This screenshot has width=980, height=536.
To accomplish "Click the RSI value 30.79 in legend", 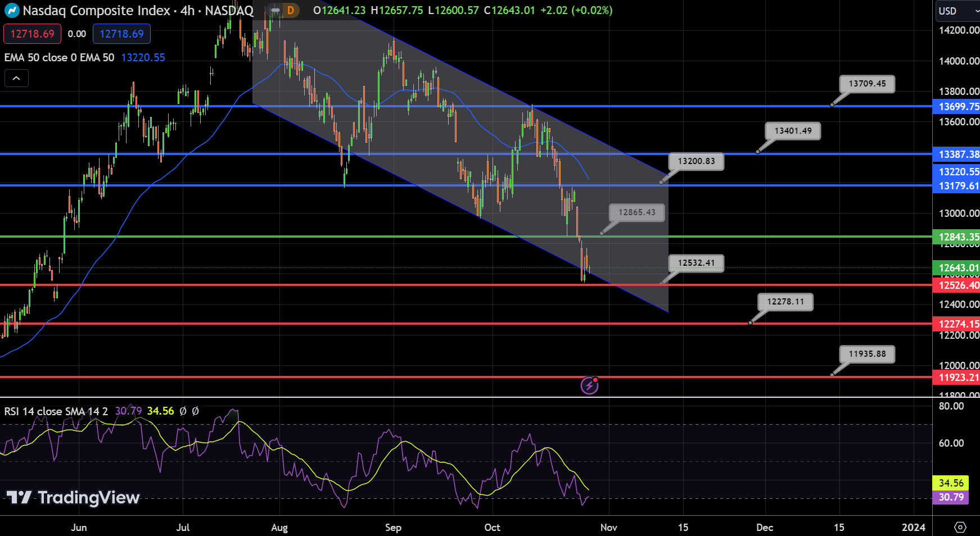I will click(128, 411).
